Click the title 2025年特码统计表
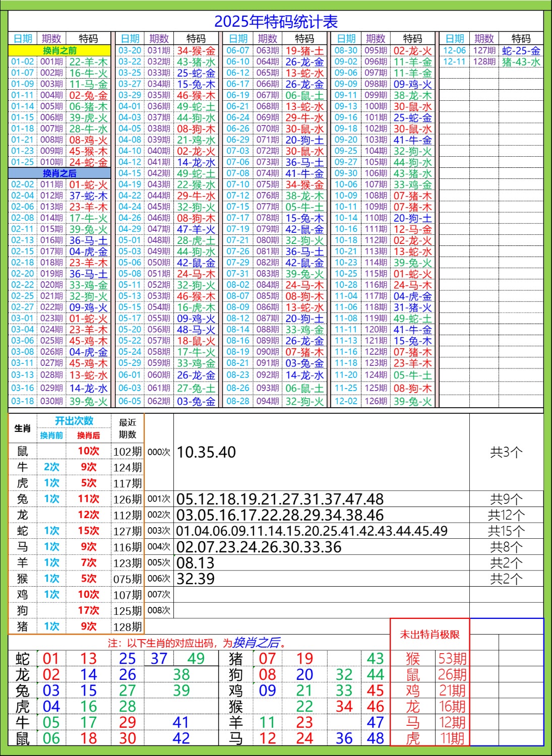 coord(276,22)
